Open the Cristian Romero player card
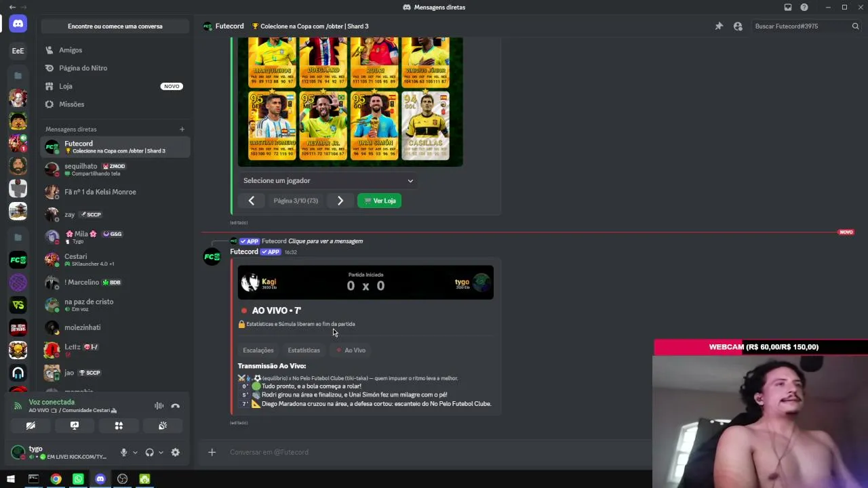The image size is (868, 488). tap(273, 127)
